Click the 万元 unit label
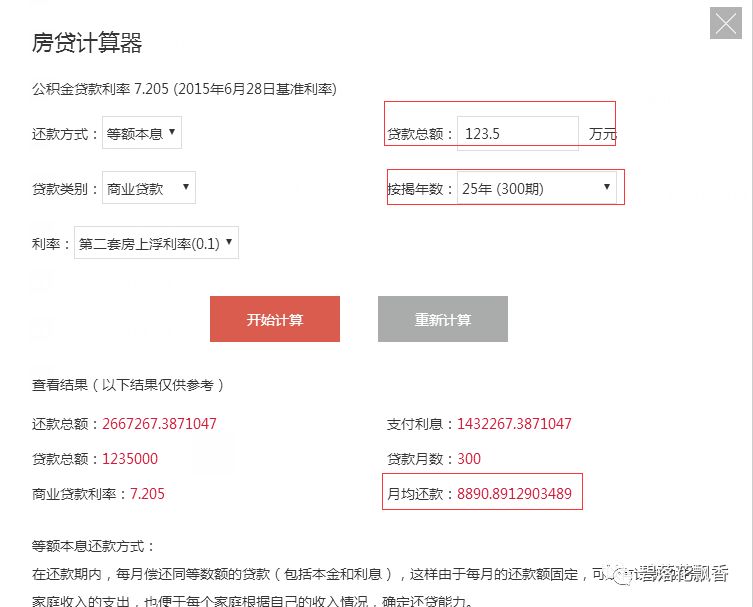The image size is (753, 607). click(603, 134)
